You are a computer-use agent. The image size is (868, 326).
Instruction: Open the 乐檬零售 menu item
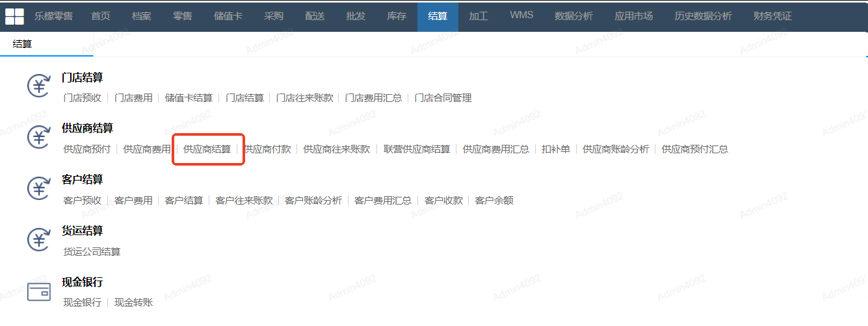coord(54,16)
